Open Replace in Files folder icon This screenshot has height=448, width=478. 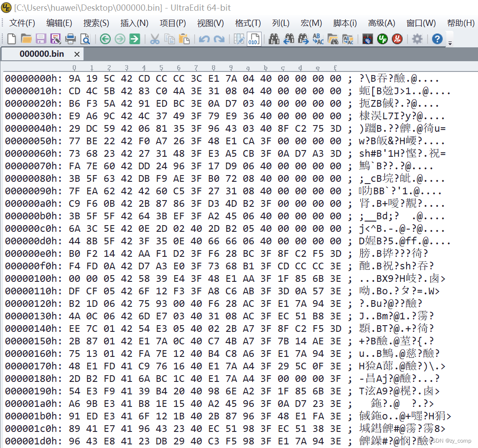348,39
